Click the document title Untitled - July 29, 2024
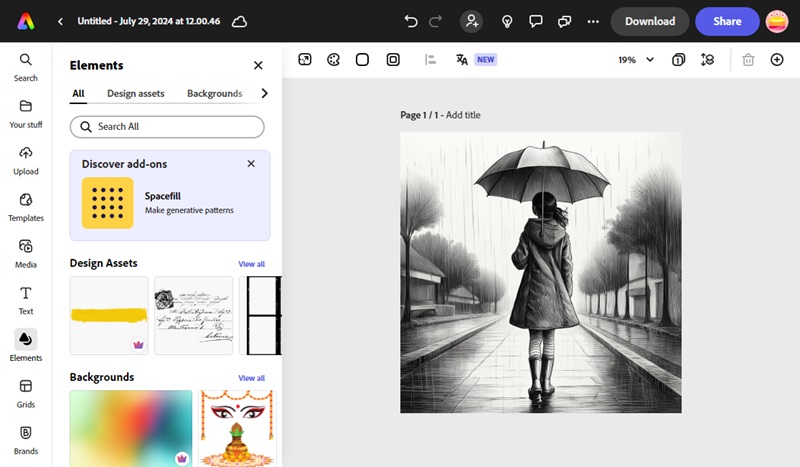 pos(148,21)
